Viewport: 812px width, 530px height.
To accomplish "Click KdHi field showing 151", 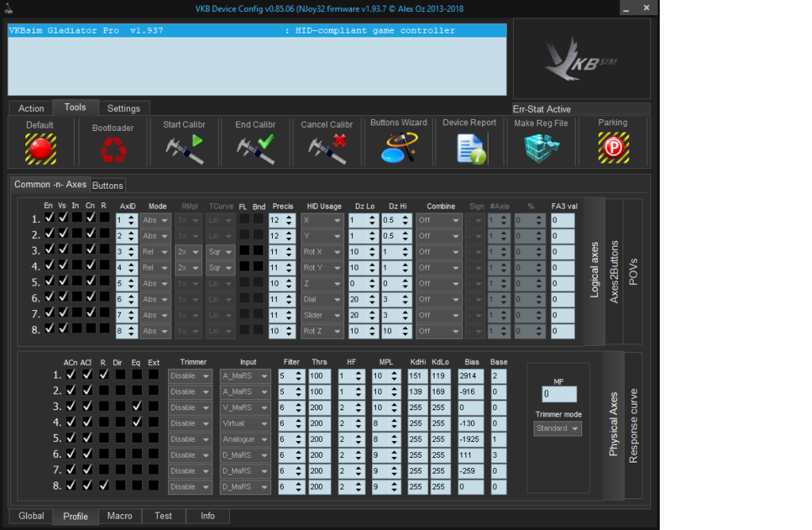I will pyautogui.click(x=417, y=376).
